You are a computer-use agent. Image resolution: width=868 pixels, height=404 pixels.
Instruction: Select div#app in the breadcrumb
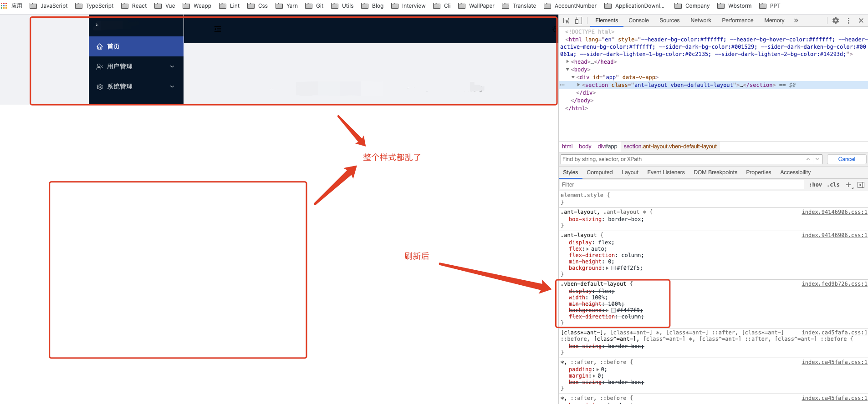tap(607, 146)
